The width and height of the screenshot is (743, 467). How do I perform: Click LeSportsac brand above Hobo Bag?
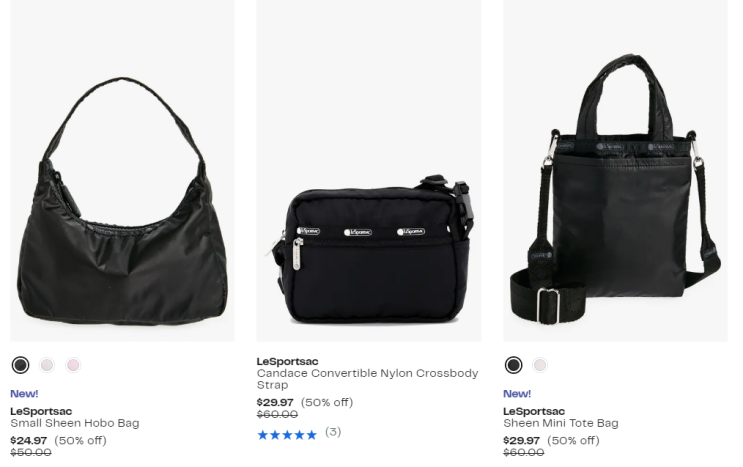(41, 411)
